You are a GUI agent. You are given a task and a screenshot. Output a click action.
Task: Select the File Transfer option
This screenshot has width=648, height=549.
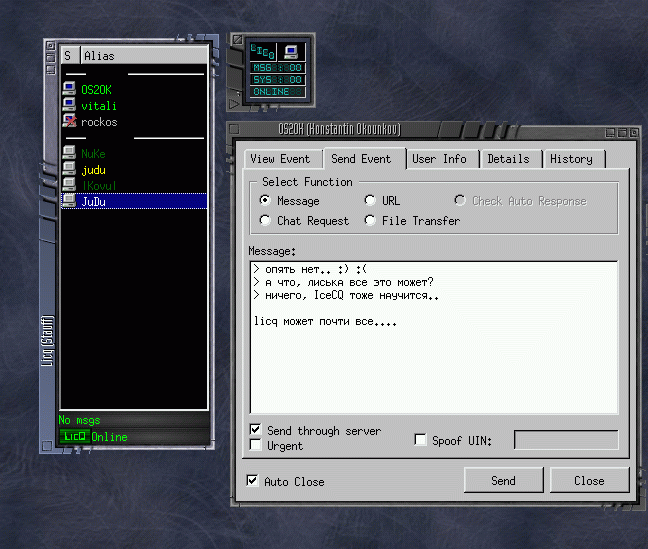(370, 220)
